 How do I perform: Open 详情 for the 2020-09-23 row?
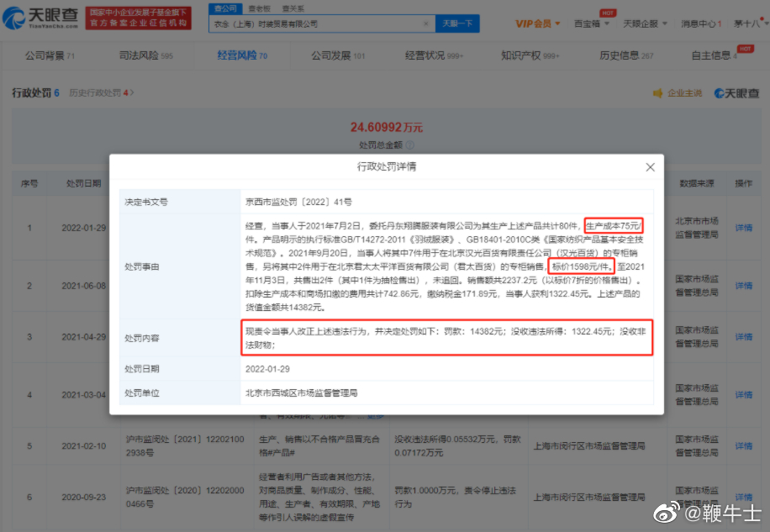click(x=743, y=497)
